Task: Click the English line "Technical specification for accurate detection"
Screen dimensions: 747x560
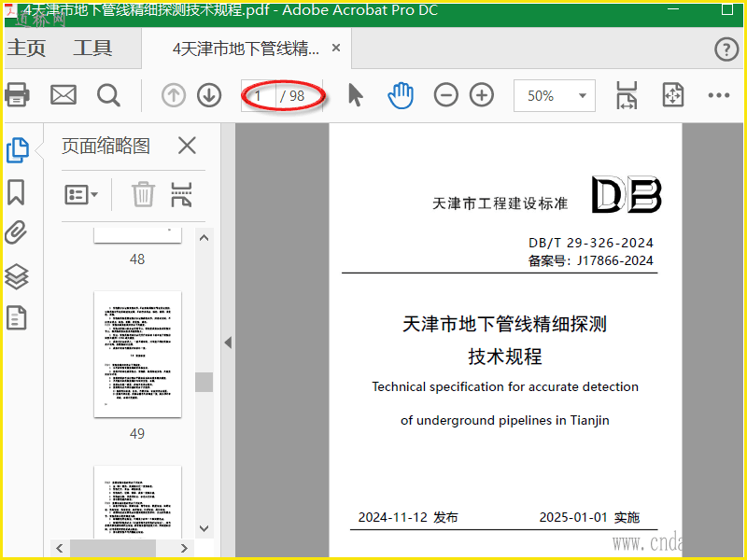Action: click(x=505, y=386)
